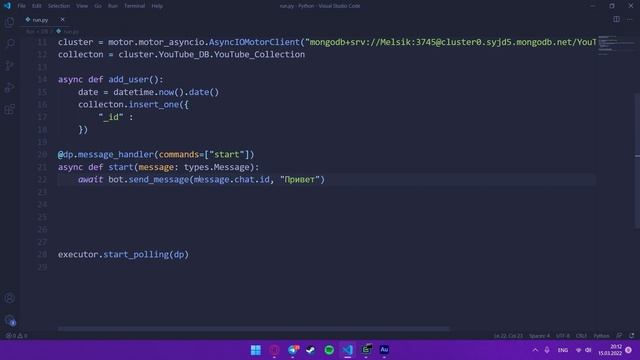
Task: Open the Windows Start menu
Action: pos(256,350)
